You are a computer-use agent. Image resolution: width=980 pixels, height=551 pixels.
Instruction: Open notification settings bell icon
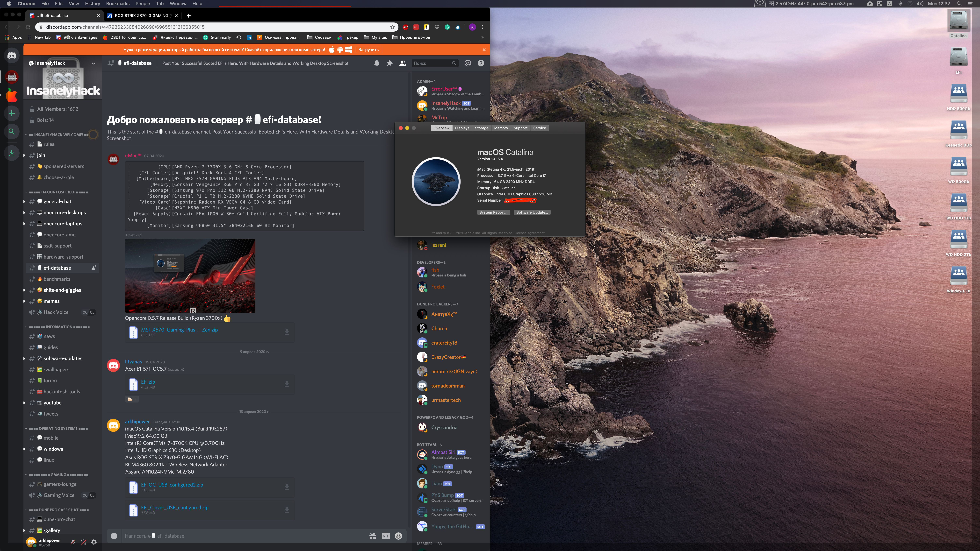point(376,63)
